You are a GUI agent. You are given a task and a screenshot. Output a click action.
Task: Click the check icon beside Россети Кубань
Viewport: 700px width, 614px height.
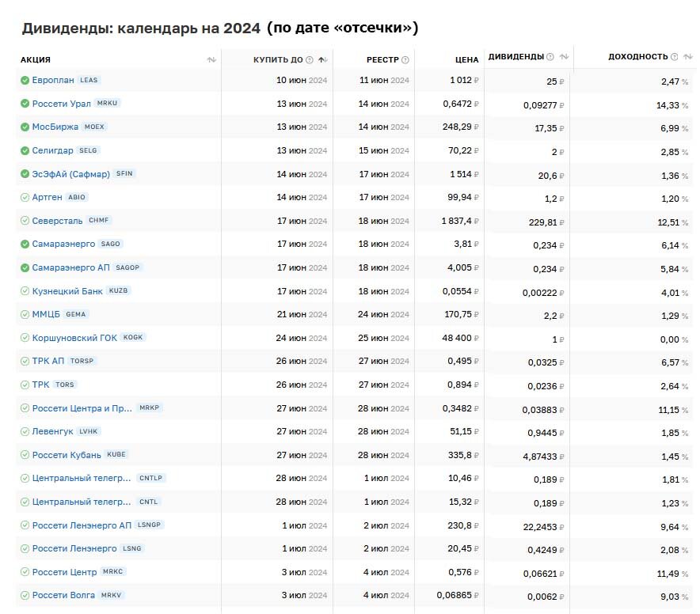click(x=25, y=455)
